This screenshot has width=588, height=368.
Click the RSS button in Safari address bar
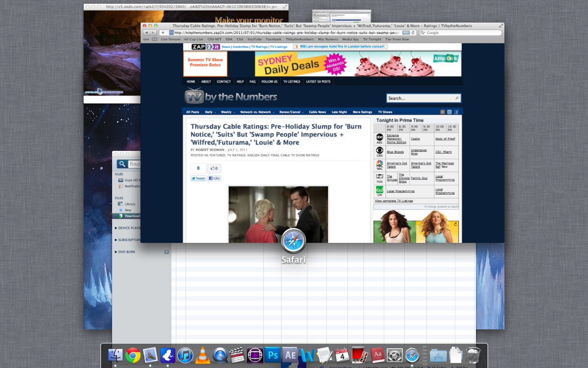coord(406,33)
